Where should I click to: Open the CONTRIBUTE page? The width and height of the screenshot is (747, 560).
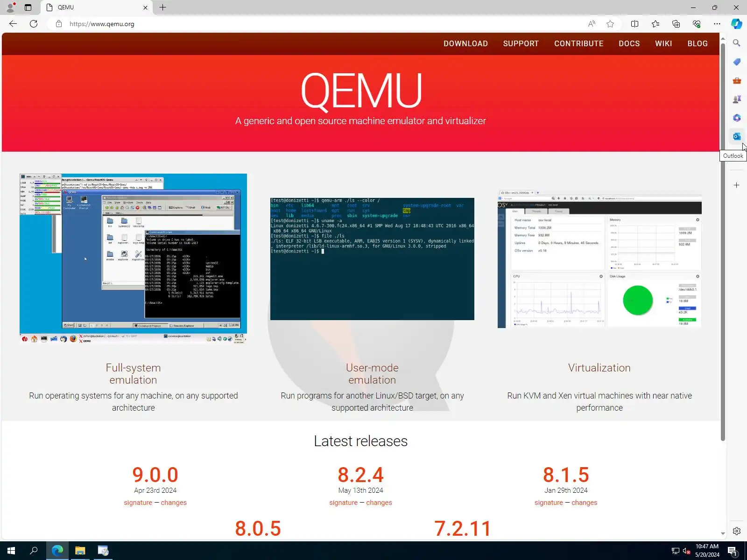[x=579, y=43]
